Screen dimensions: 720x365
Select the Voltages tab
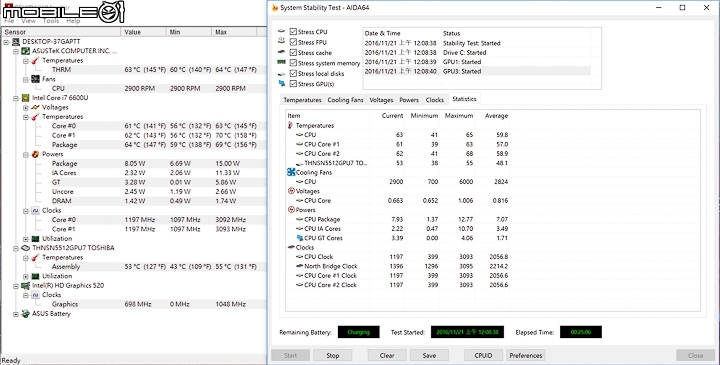point(381,100)
